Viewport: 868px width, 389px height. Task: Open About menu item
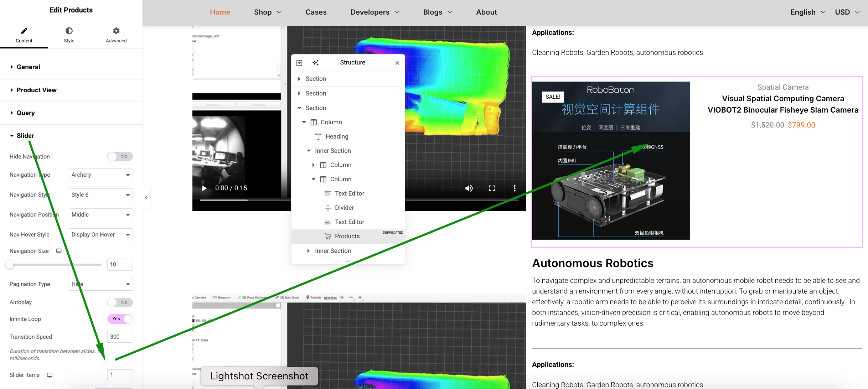click(486, 12)
